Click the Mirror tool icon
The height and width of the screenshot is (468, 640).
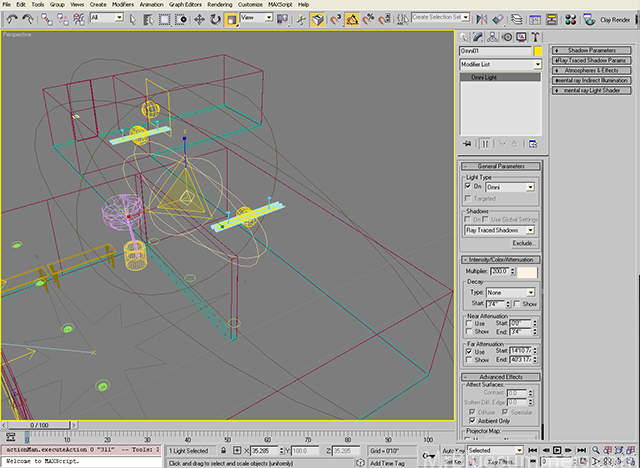pyautogui.click(x=482, y=19)
